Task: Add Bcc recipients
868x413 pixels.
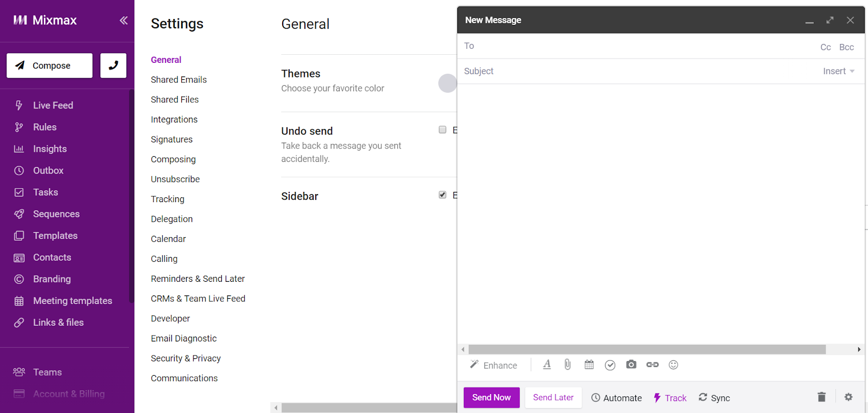Action: coord(846,47)
